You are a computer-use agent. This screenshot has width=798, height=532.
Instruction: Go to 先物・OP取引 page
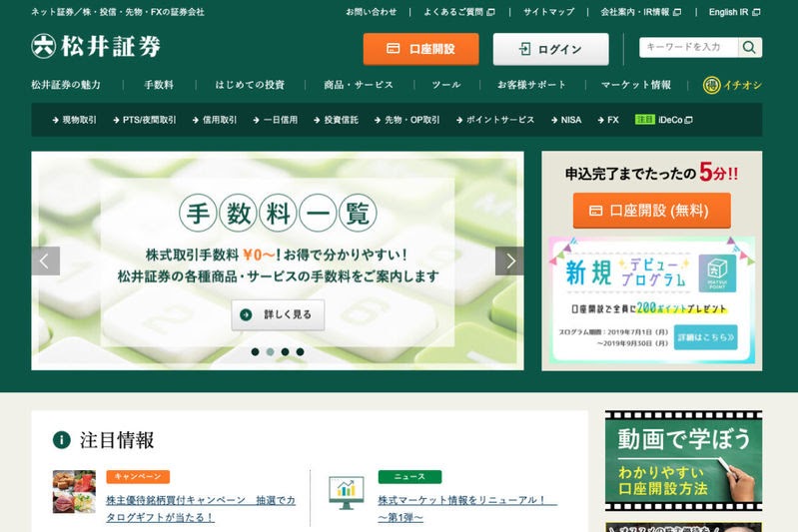pyautogui.click(x=406, y=120)
